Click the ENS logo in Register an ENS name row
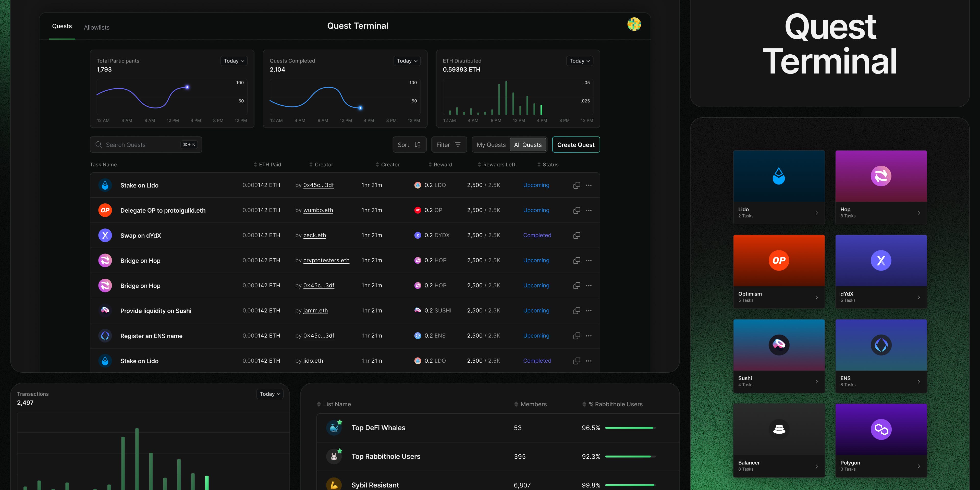This screenshot has height=490, width=980. 105,336
